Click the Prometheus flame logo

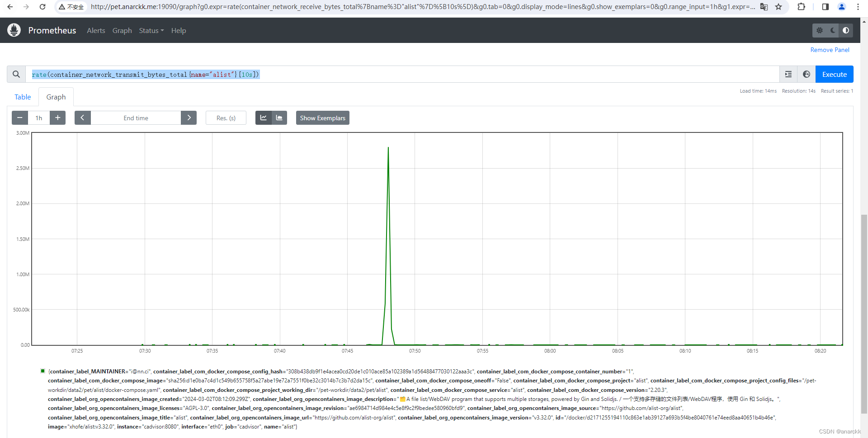click(14, 30)
